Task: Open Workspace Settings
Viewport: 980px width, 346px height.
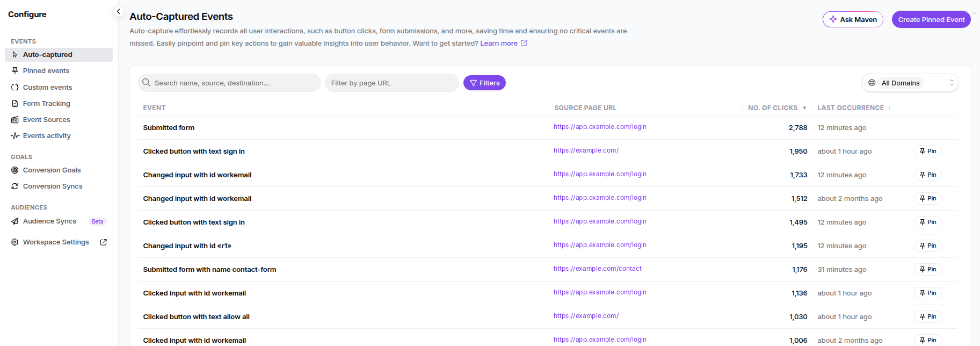Action: coord(56,242)
